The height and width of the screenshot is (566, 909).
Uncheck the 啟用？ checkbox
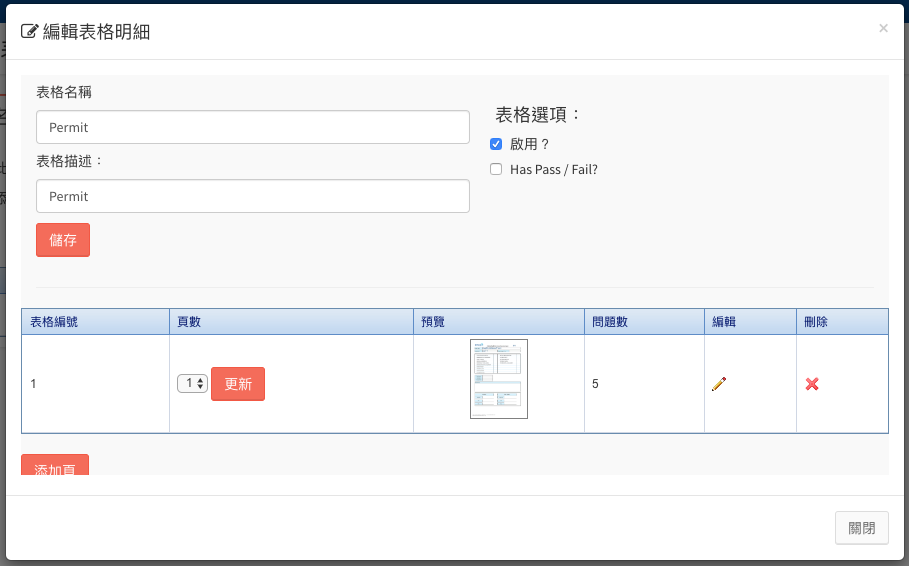coord(496,144)
